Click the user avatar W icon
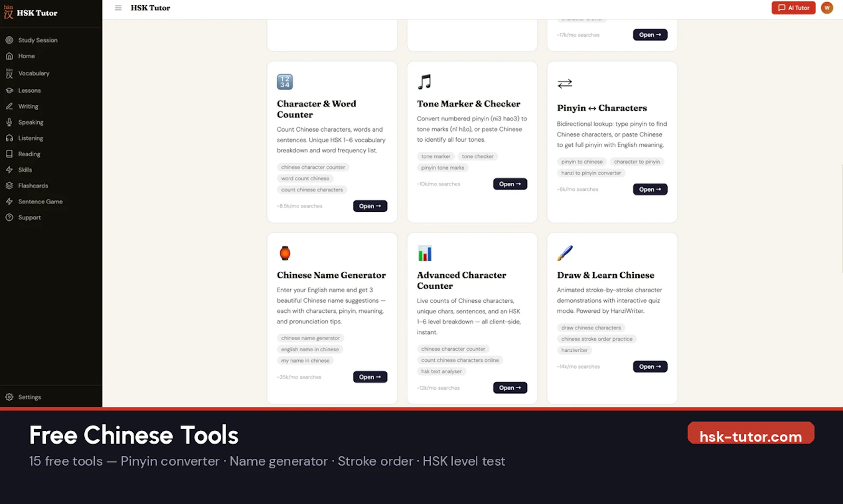Image resolution: width=843 pixels, height=504 pixels. click(827, 8)
